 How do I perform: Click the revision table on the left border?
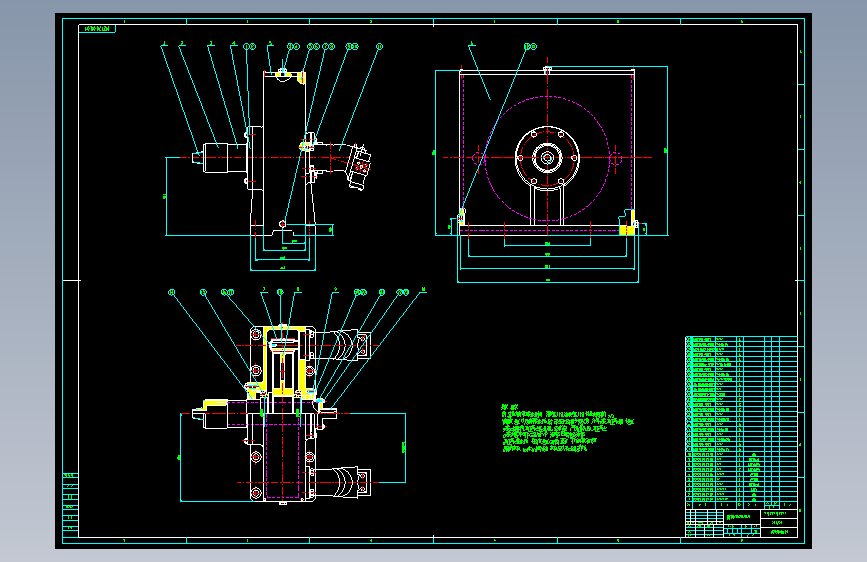[70, 505]
